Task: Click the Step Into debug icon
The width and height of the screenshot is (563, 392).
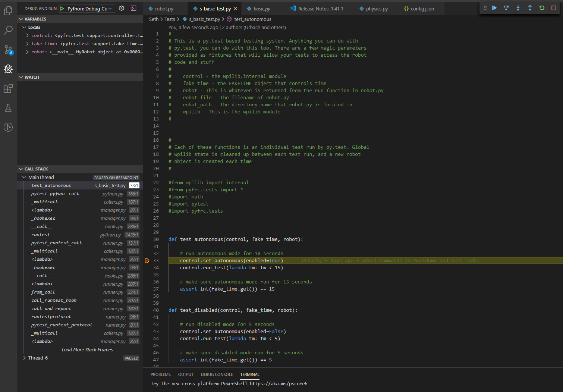Action: (518, 8)
